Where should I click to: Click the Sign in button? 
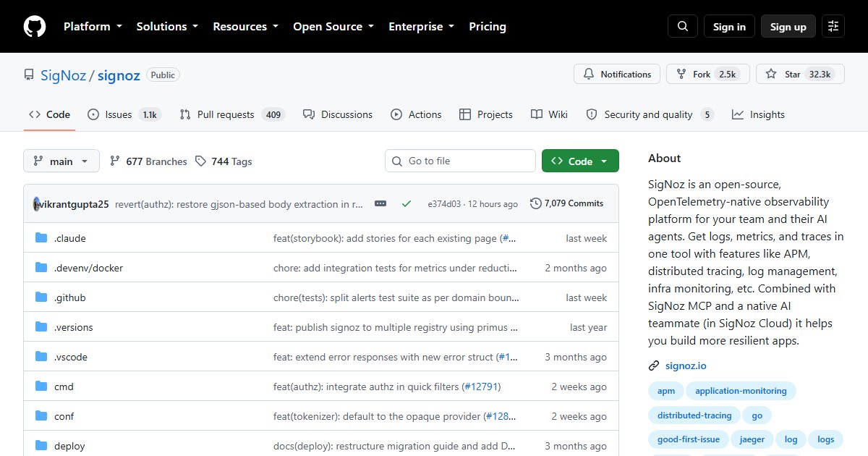[x=729, y=27]
